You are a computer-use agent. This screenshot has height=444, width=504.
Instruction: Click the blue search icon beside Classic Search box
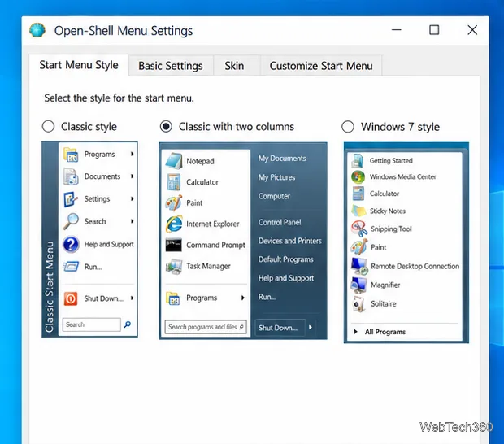(128, 324)
